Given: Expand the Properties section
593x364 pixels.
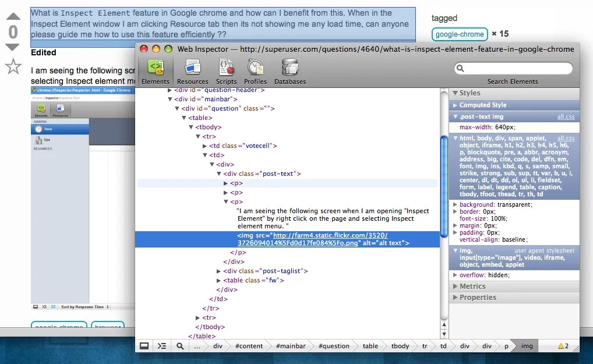Looking at the screenshot, I should tap(456, 297).
